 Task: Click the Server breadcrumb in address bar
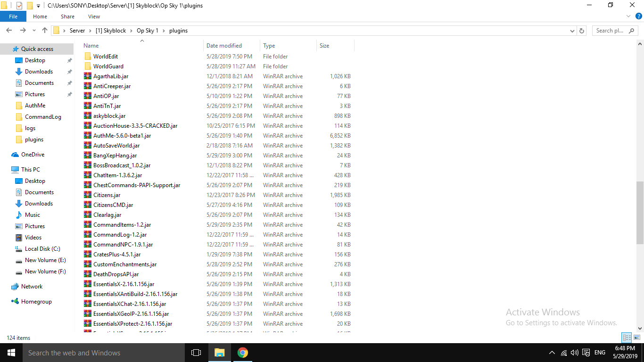77,31
